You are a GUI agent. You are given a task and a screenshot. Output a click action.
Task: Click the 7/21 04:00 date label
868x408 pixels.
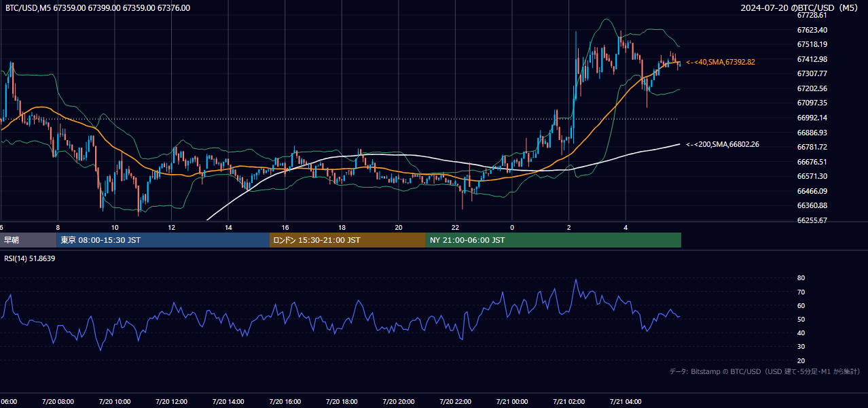(626, 402)
